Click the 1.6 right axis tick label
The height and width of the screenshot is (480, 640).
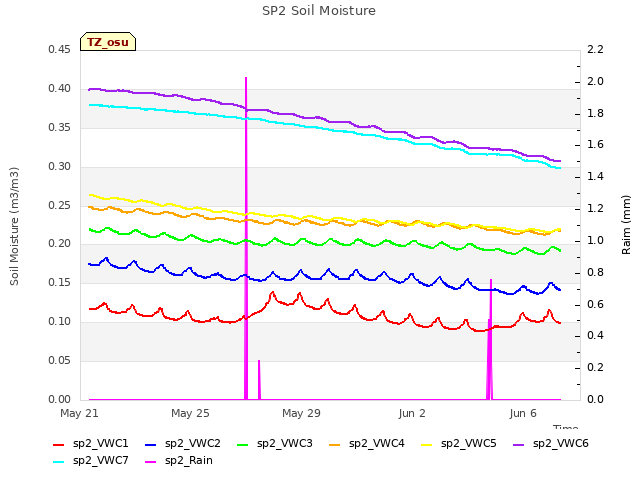[x=596, y=144]
